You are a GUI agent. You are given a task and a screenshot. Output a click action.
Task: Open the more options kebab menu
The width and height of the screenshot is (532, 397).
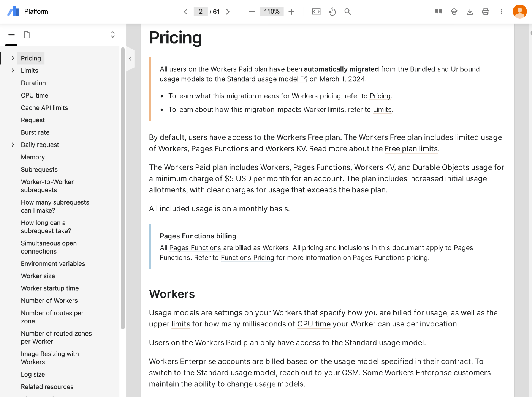(502, 12)
